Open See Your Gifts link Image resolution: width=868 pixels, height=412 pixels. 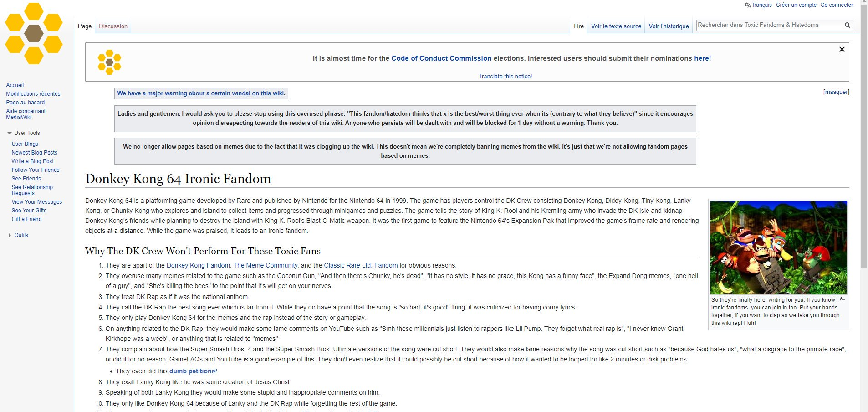(29, 211)
